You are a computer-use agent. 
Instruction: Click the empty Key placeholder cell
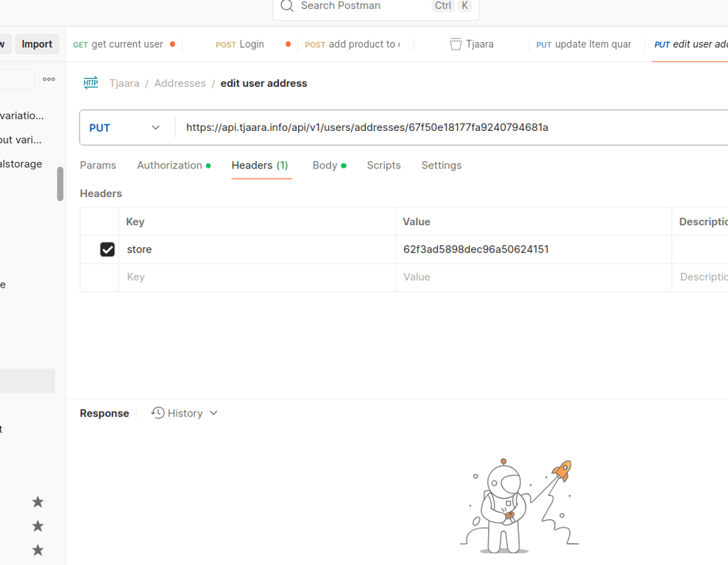click(x=257, y=277)
